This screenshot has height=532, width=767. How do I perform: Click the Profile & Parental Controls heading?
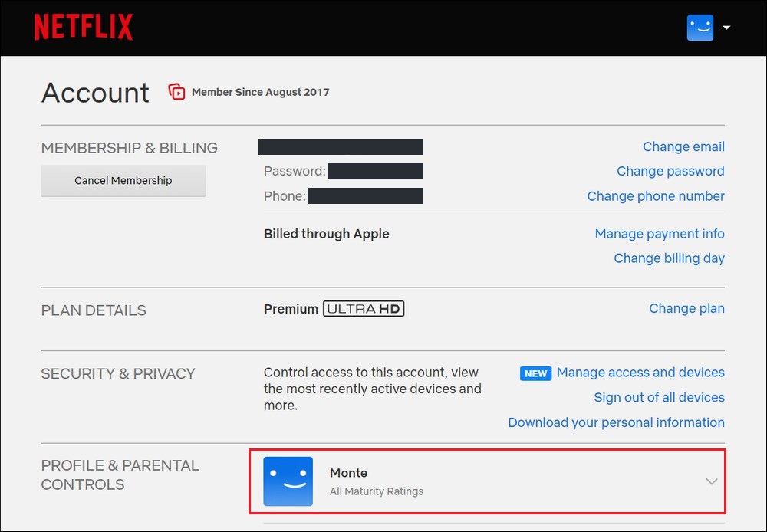coord(120,475)
